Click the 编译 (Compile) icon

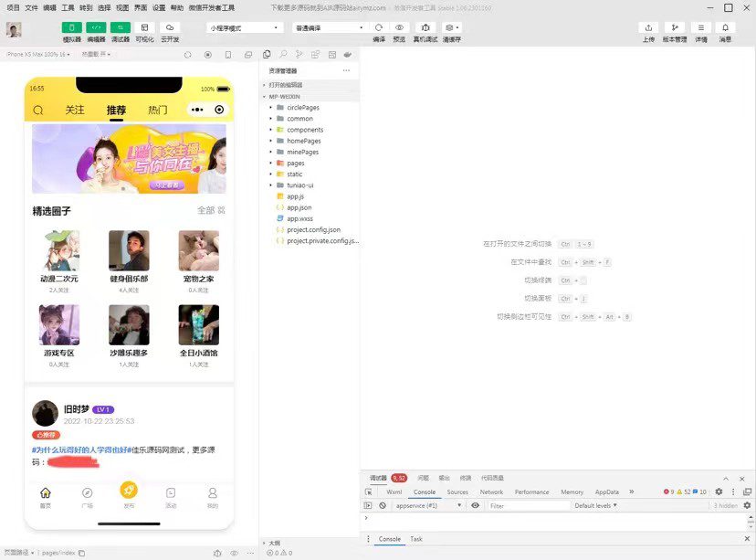click(379, 29)
